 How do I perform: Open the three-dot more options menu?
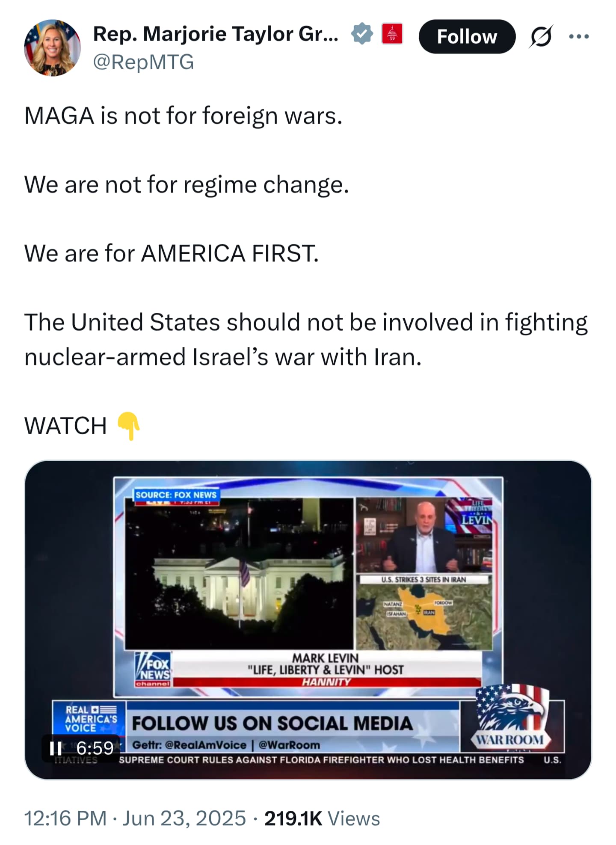coord(579,36)
